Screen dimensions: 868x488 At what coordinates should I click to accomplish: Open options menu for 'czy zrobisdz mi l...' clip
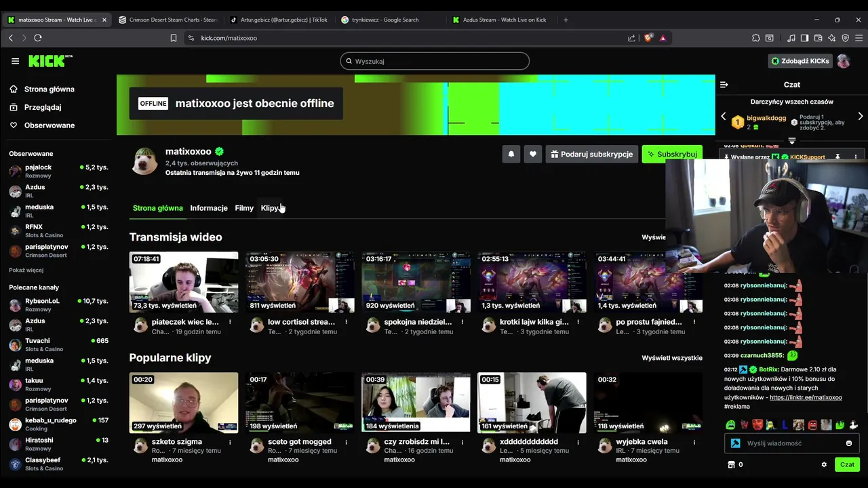point(463,442)
